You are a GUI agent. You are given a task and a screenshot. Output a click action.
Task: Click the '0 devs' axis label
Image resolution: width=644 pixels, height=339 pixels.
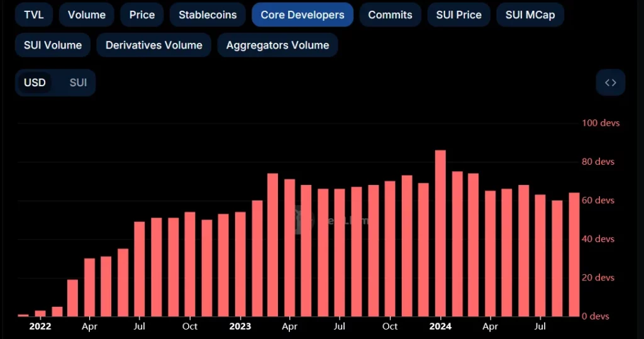coord(596,316)
